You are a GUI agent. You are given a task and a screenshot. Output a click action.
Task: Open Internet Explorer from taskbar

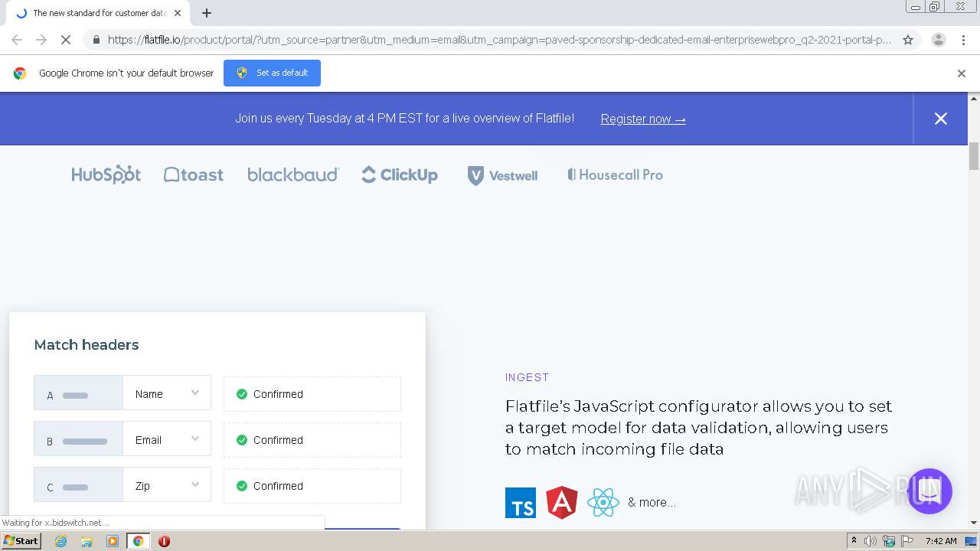(x=61, y=541)
